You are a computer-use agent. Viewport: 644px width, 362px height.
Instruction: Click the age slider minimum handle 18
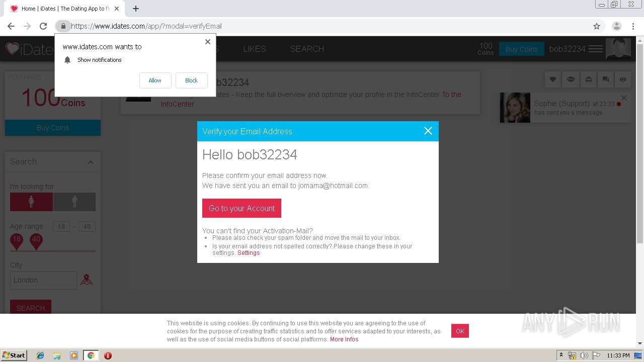point(17,241)
